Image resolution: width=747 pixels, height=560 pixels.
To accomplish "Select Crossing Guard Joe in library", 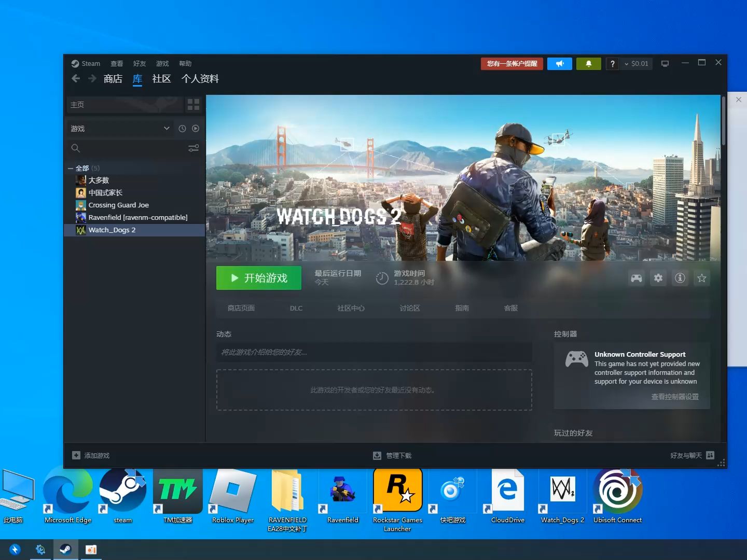I will [x=134, y=205].
